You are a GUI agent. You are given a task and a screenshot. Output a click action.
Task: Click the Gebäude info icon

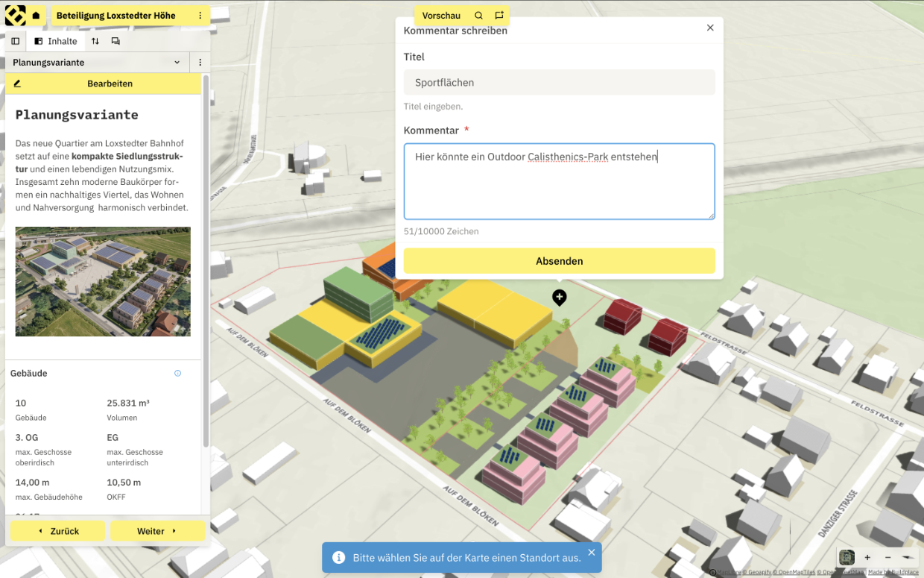177,373
